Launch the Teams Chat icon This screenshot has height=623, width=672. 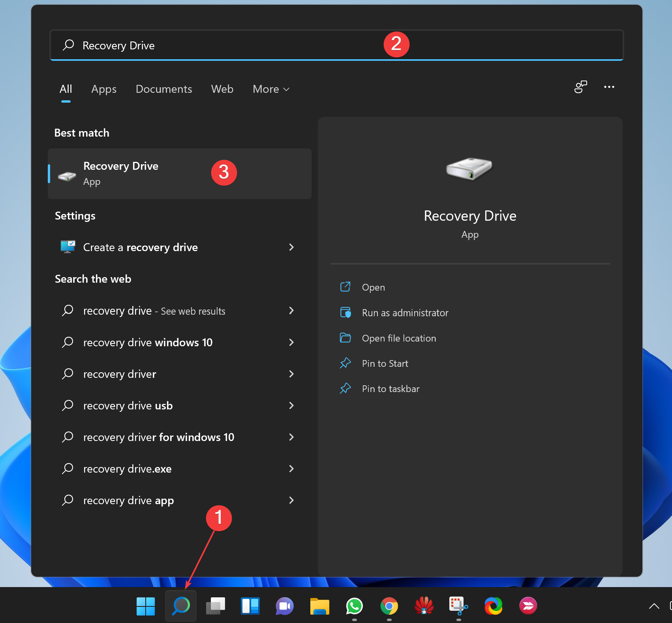pyautogui.click(x=285, y=606)
